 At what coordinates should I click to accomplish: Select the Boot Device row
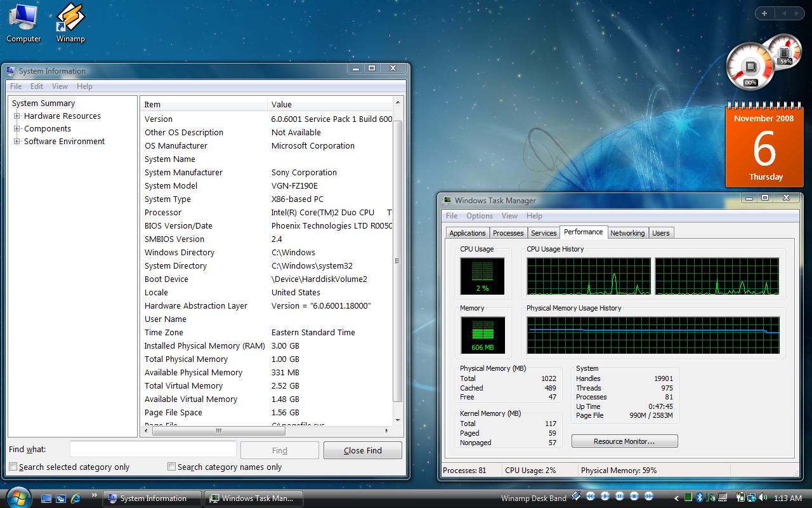coord(266,279)
